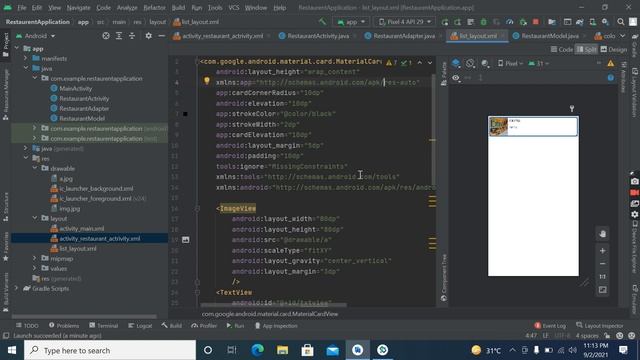Open the Event Log
Screen dimensions: 640x360
point(550,326)
